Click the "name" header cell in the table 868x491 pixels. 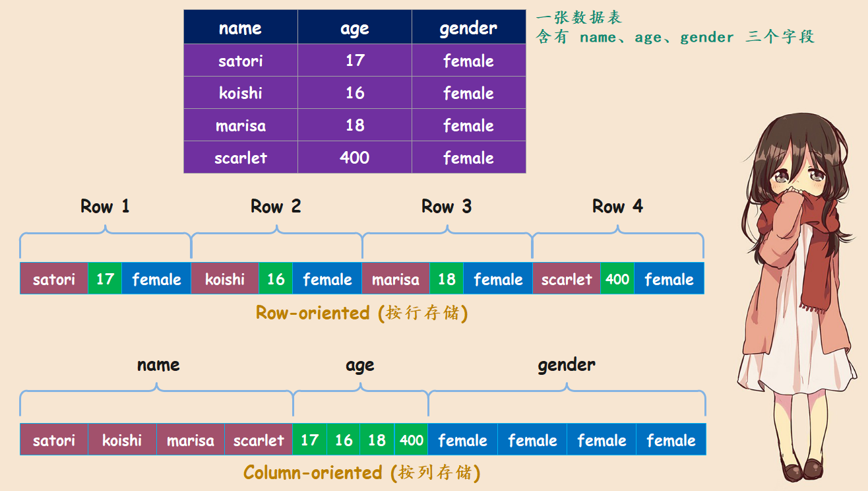(x=240, y=28)
